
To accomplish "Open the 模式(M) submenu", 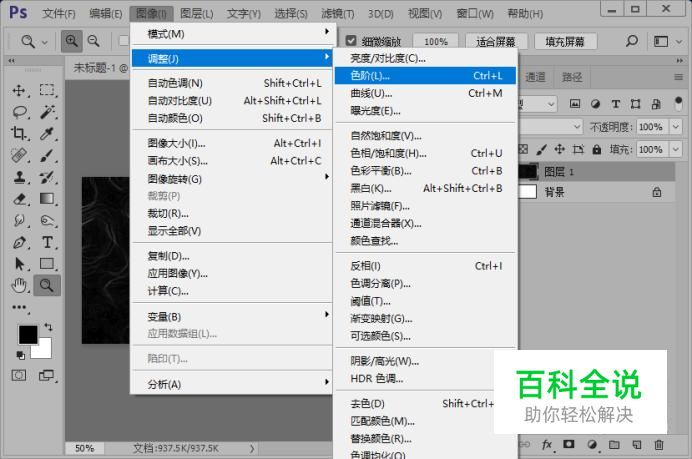I will pos(232,34).
